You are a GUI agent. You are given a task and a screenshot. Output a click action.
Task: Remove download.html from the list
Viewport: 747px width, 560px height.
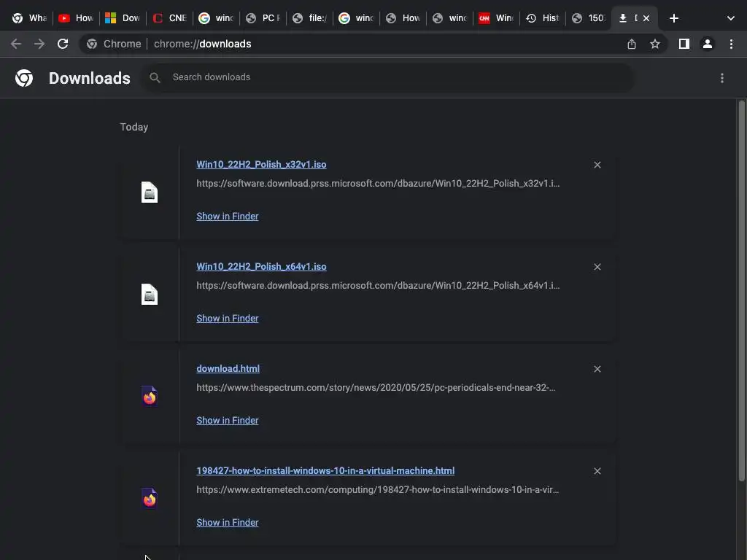(x=597, y=369)
